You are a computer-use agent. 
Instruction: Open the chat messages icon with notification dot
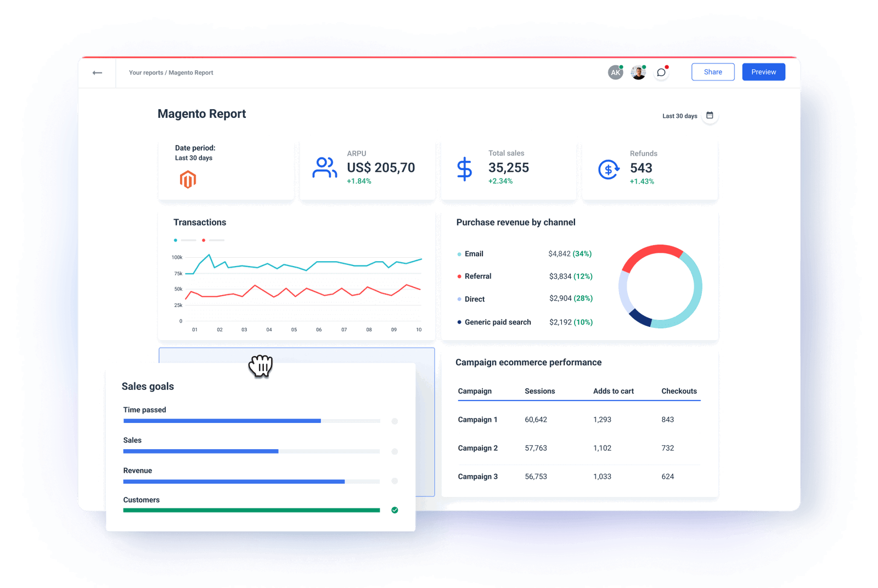661,72
